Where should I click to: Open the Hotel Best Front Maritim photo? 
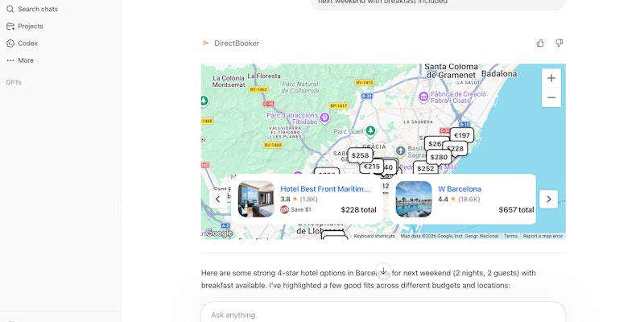[256, 199]
